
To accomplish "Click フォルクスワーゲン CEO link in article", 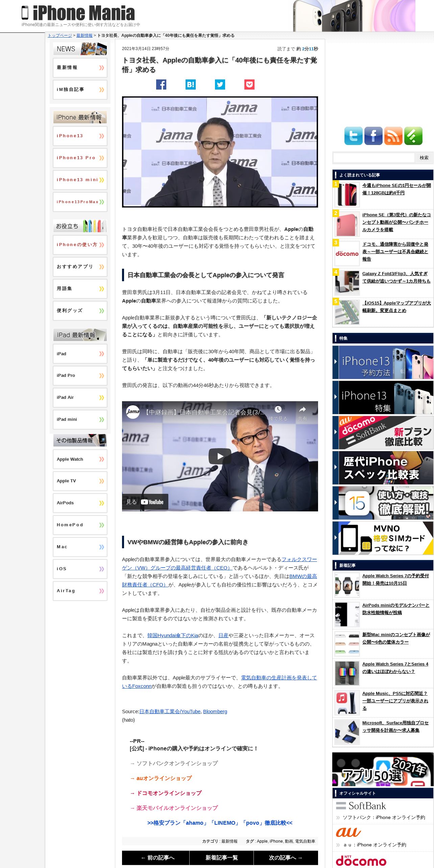I will 219,563.
